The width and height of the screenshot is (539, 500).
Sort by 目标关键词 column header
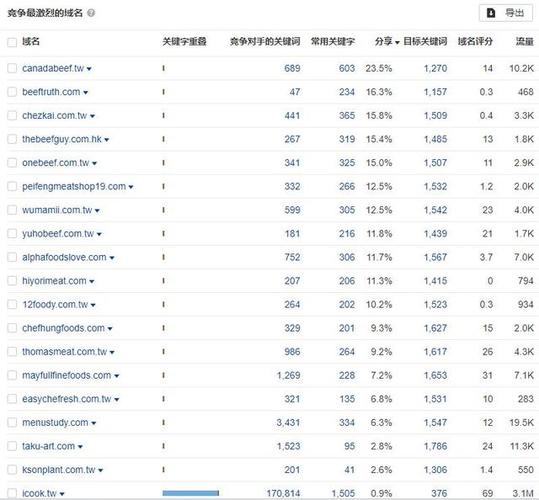click(x=425, y=42)
